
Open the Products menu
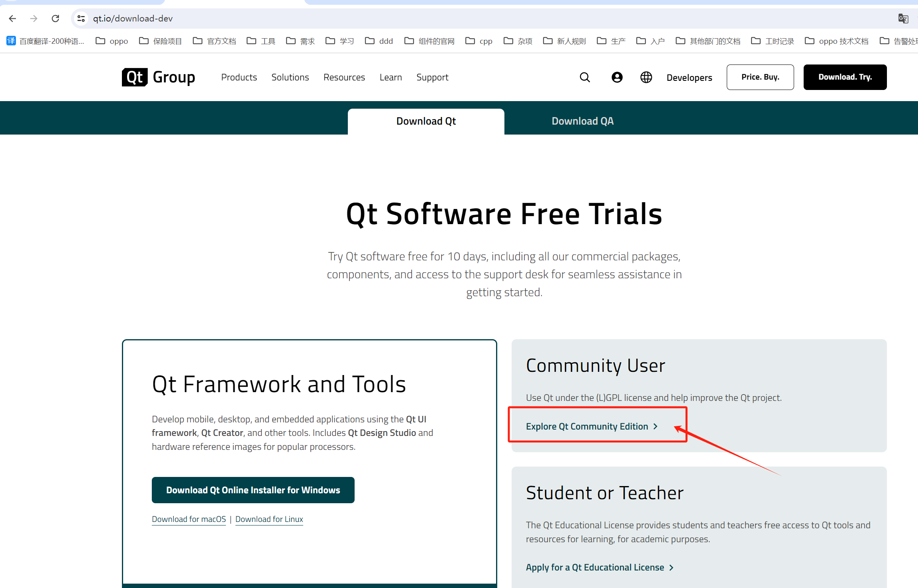(x=239, y=77)
